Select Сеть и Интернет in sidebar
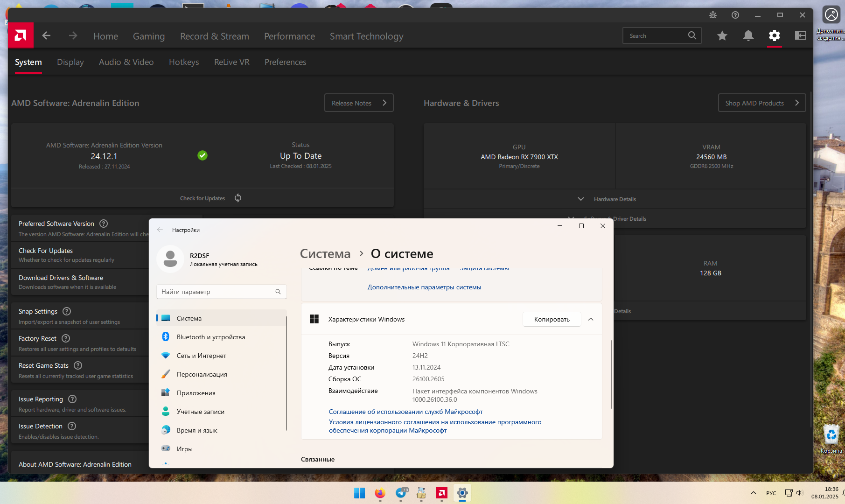This screenshot has width=845, height=504. click(221, 356)
